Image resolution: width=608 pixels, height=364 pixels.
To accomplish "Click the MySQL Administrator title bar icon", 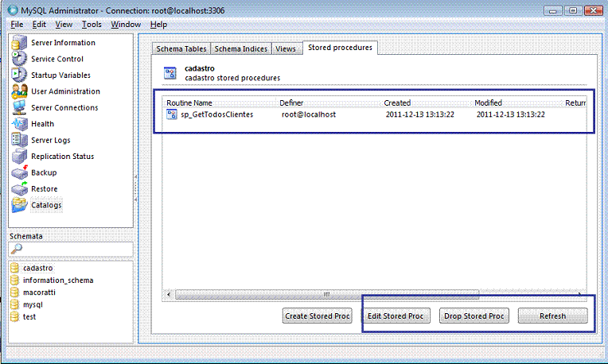I will tap(13, 10).
